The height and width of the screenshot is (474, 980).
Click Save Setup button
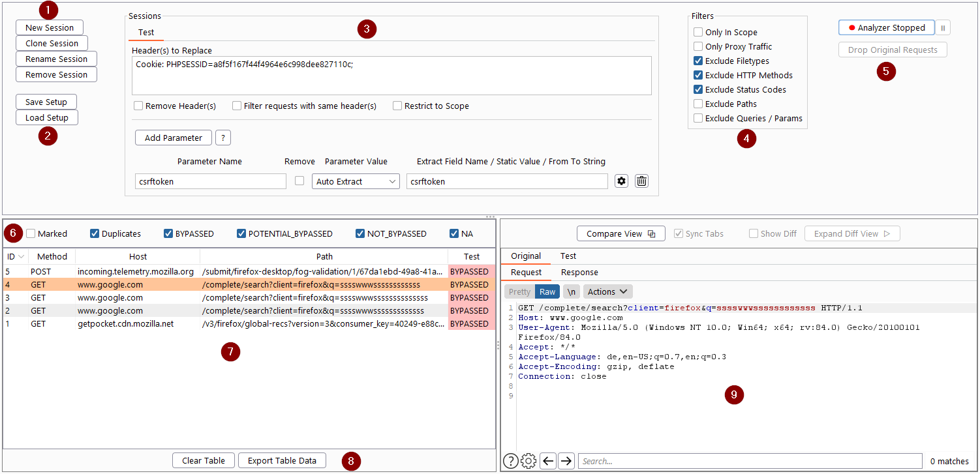point(46,102)
